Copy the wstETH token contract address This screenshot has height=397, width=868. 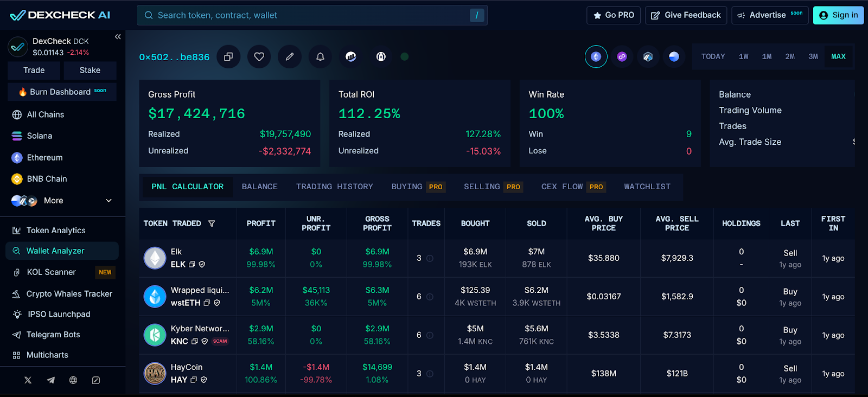(x=207, y=303)
